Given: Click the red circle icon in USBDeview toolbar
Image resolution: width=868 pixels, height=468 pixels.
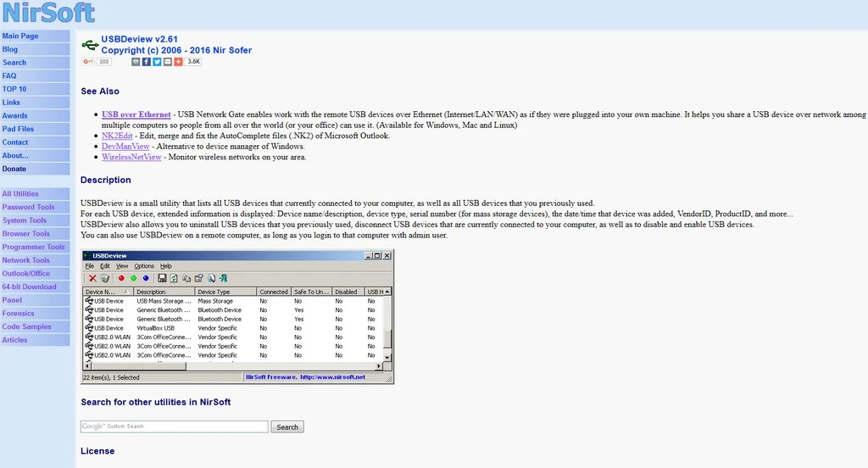Looking at the screenshot, I should [x=121, y=278].
